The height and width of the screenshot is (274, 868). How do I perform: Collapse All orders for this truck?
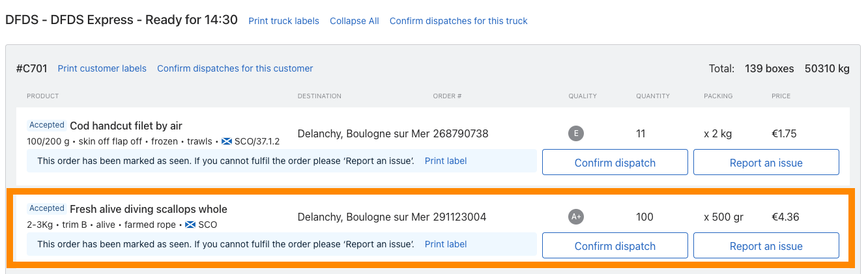pos(354,21)
